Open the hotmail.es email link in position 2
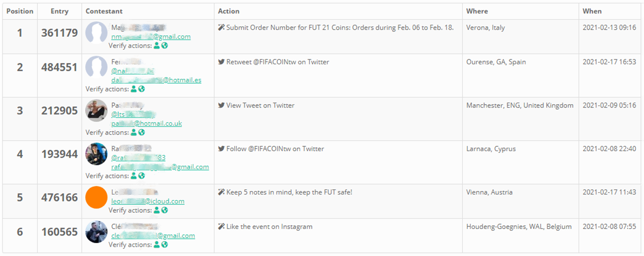The image size is (644, 256). [x=156, y=80]
